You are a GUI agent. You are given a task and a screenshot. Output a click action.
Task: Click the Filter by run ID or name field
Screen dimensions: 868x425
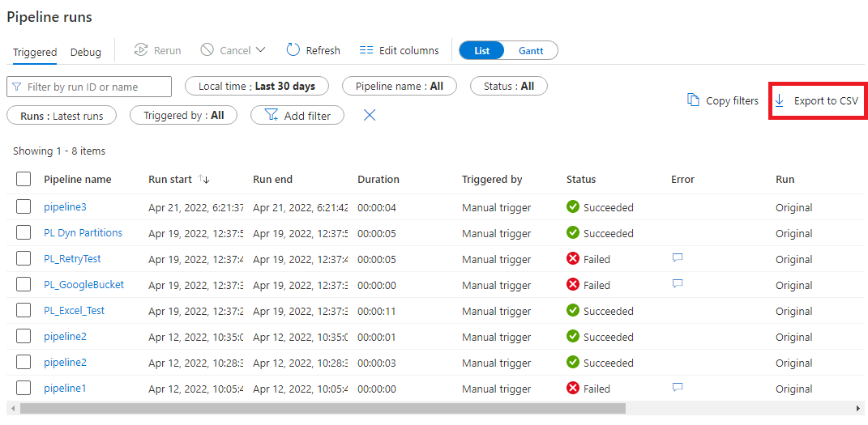(89, 87)
